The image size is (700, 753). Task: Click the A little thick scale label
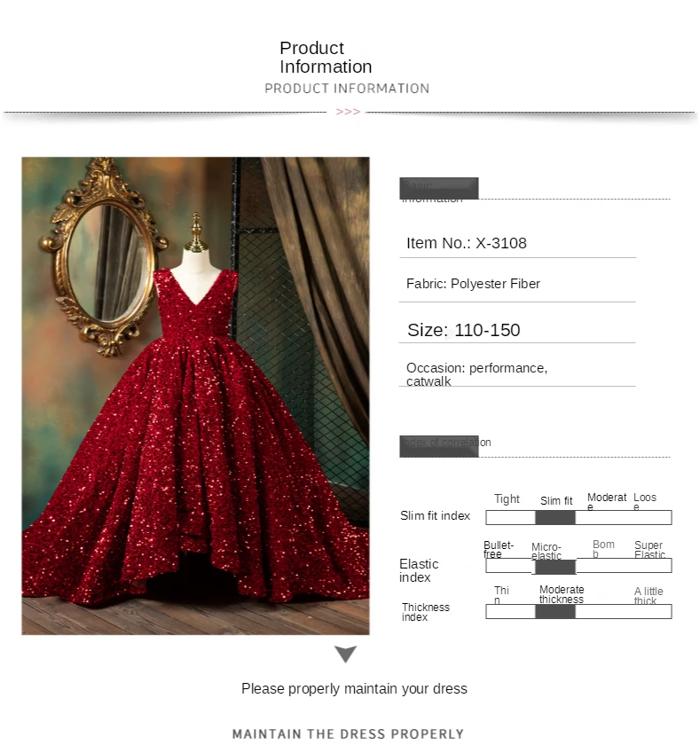pyautogui.click(x=649, y=595)
